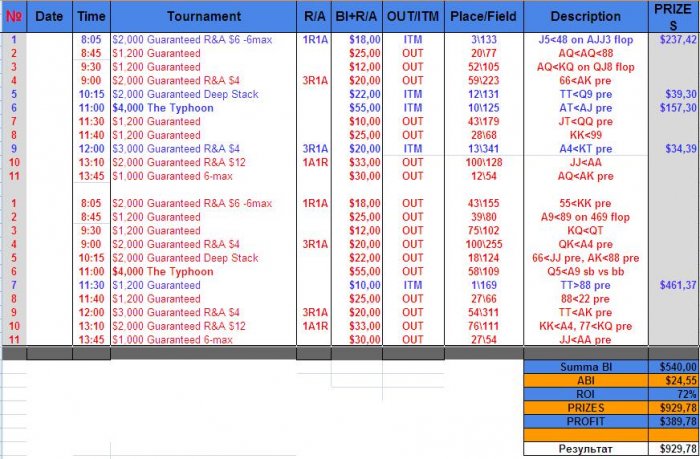
Task: Click prize cell $157,30
Action: 678,108
